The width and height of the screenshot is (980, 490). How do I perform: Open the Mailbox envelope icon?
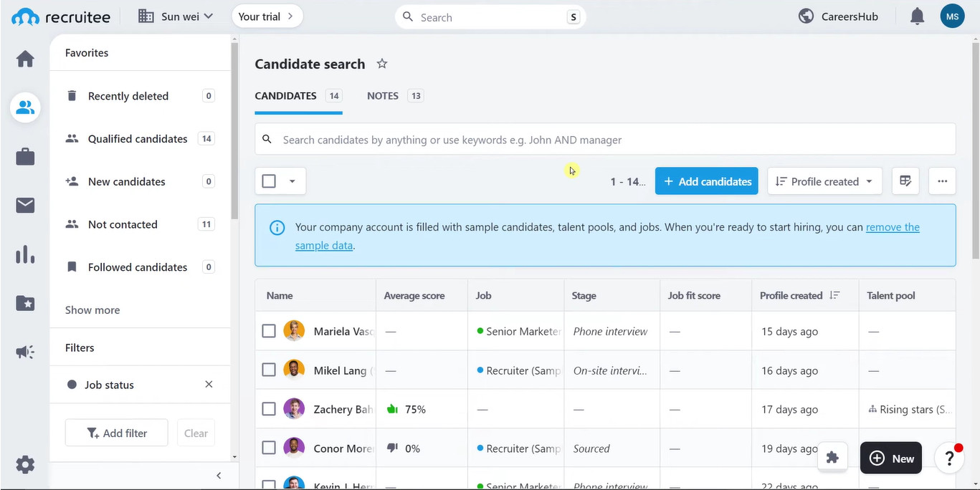coord(25,206)
